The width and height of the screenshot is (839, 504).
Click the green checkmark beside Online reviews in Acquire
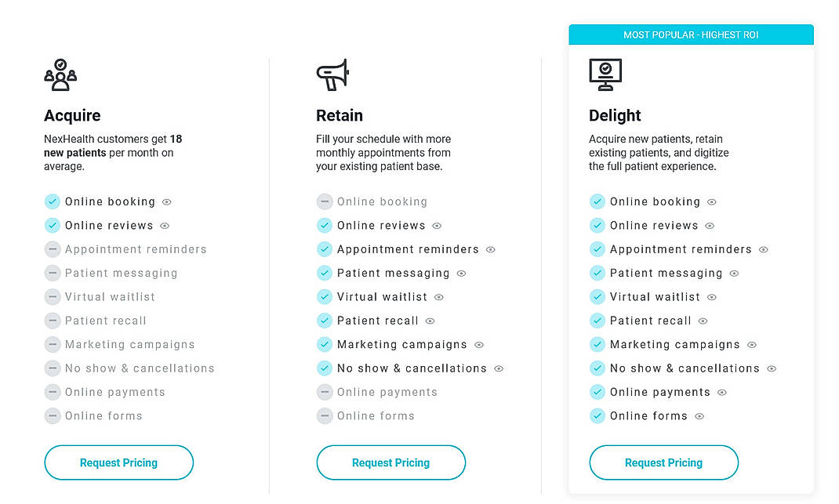pyautogui.click(x=53, y=225)
